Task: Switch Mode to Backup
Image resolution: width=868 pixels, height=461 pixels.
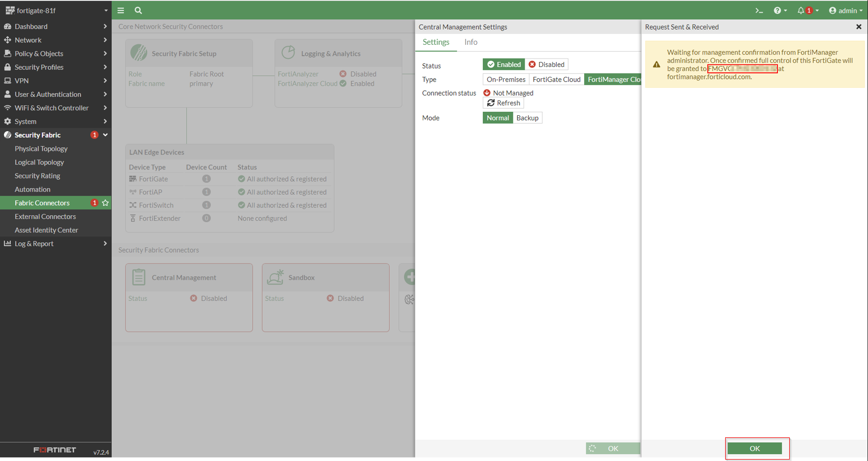Action: [x=527, y=118]
